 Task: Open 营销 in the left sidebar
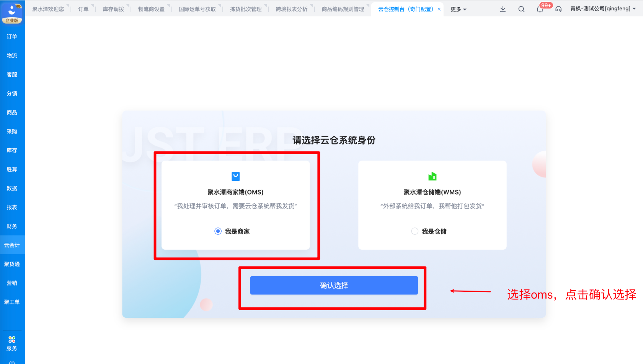click(x=12, y=283)
